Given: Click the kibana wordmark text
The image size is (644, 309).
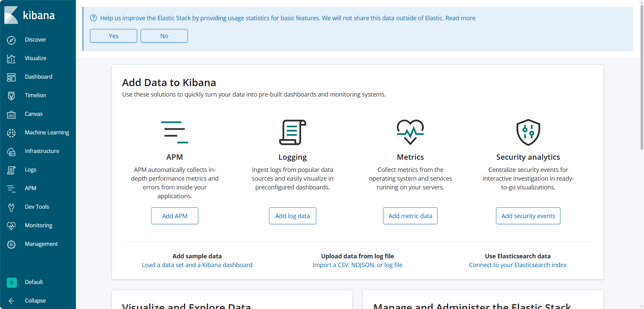Looking at the screenshot, I should click(39, 15).
